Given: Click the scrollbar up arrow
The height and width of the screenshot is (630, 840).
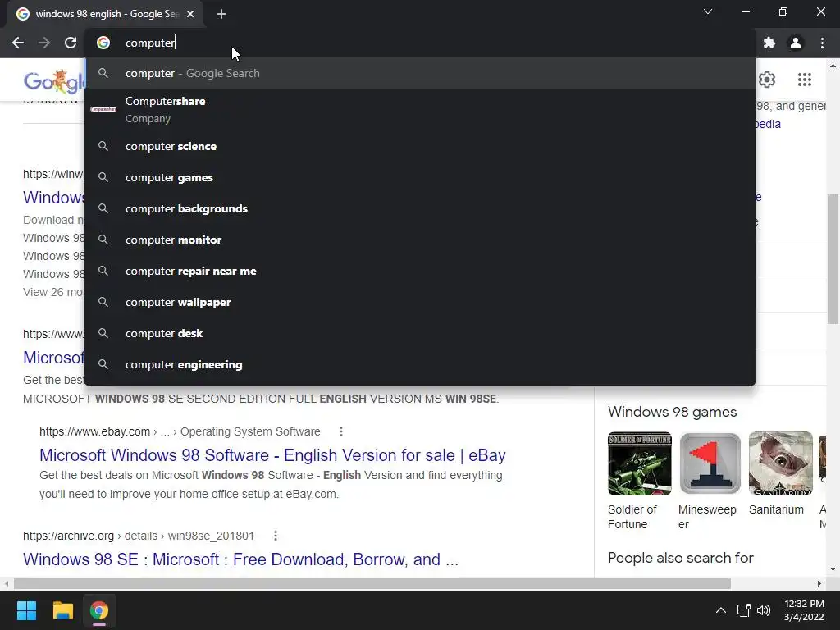Looking at the screenshot, I should (x=833, y=66).
